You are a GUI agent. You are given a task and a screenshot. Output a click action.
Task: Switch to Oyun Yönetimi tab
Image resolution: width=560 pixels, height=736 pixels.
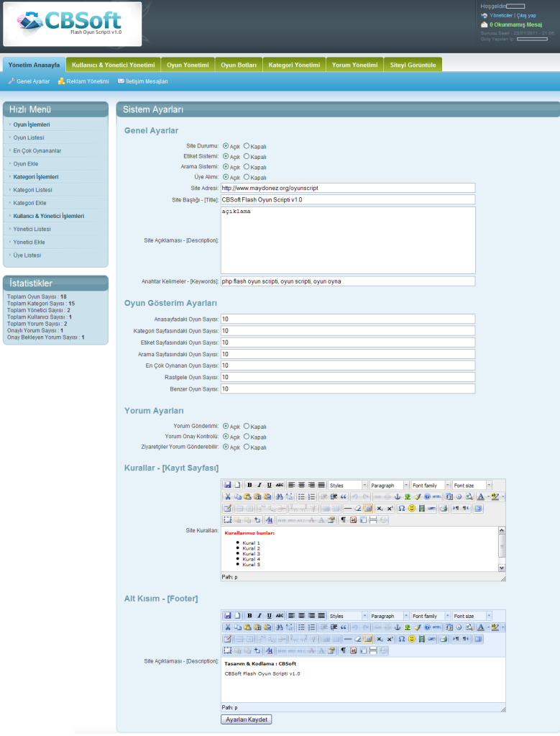click(x=188, y=65)
